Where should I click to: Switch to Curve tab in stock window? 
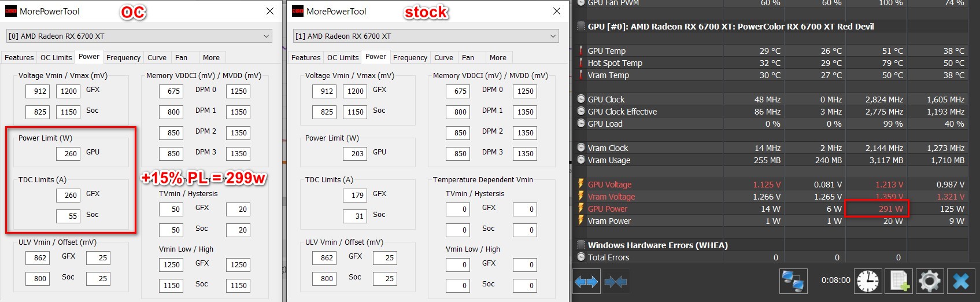(443, 57)
